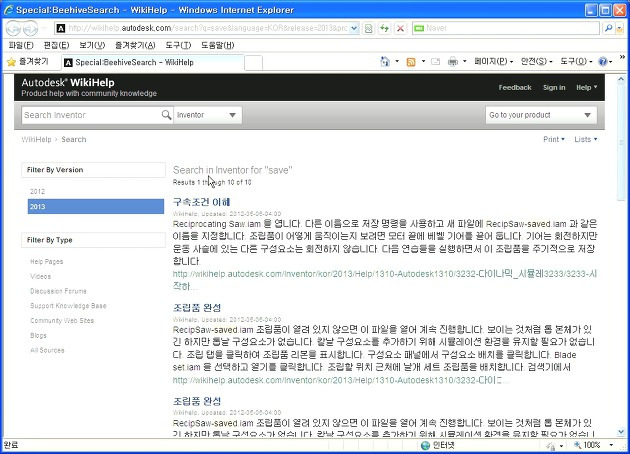Click the read mail icon in command bar
Image resolution: width=630 pixels, height=454 pixels.
pos(435,61)
